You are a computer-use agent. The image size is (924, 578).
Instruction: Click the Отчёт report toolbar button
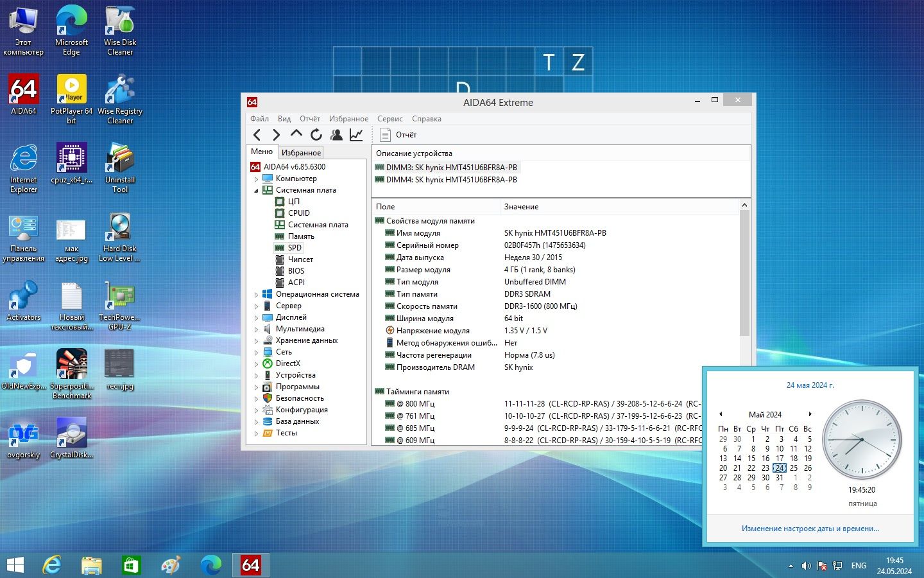(398, 135)
